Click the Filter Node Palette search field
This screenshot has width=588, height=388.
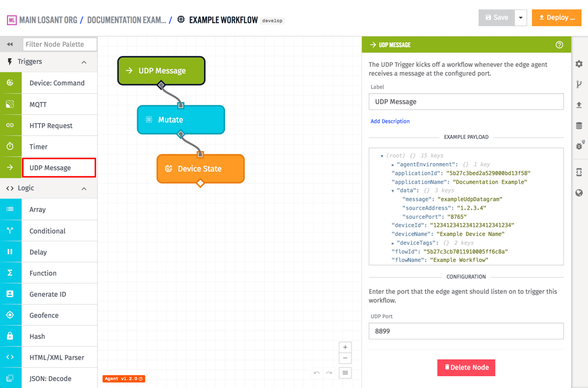[60, 44]
